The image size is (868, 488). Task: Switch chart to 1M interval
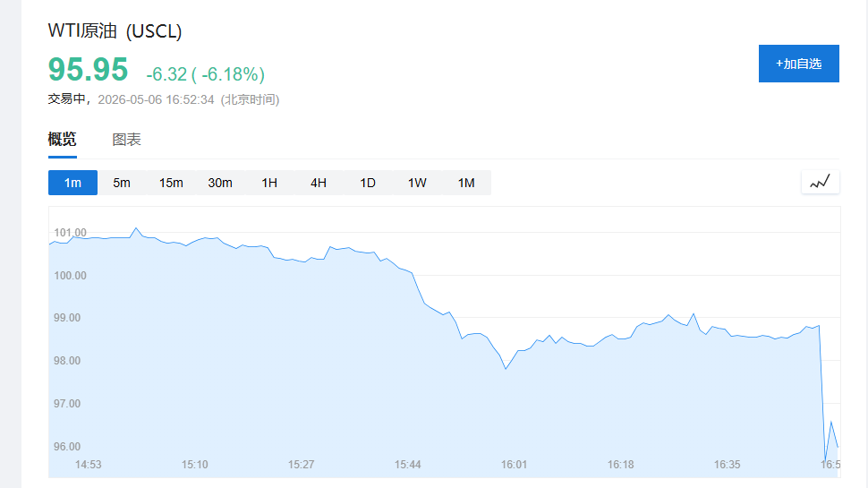pos(466,183)
